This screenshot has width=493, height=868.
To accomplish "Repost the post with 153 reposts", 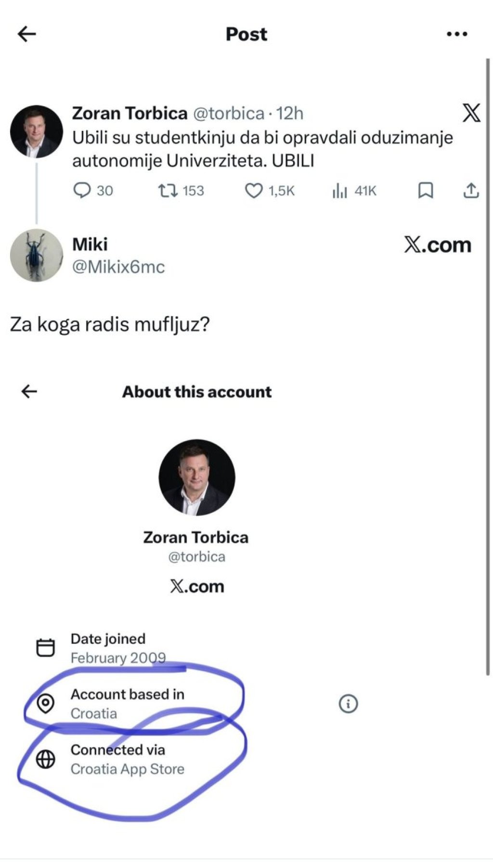I will tap(168, 191).
